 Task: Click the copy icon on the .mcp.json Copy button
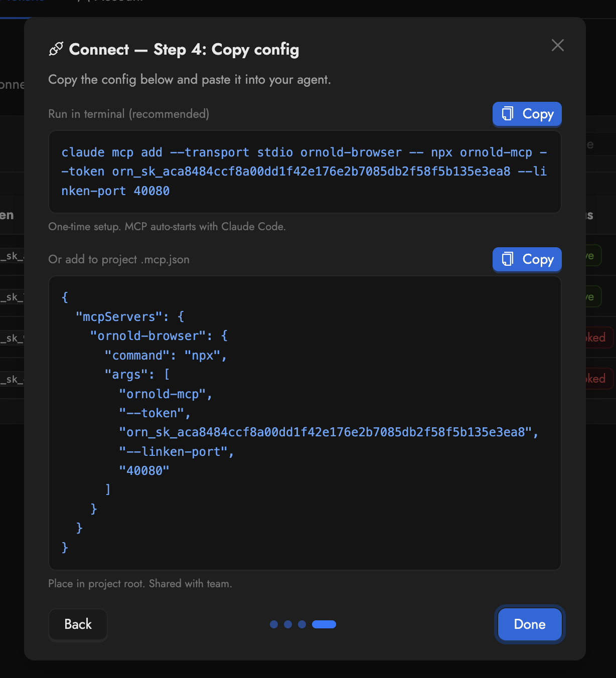coord(508,259)
